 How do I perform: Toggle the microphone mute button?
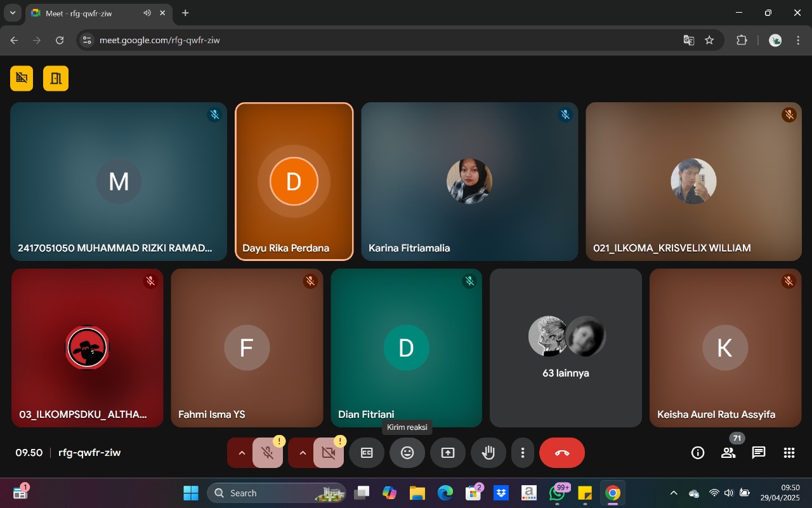click(x=268, y=453)
